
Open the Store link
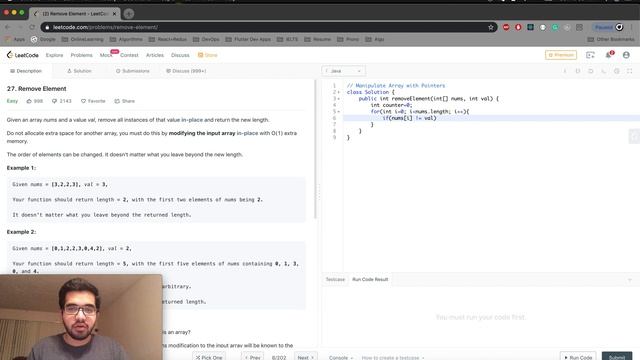(x=208, y=55)
